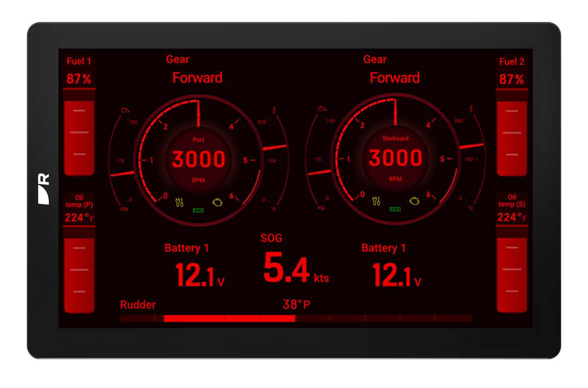Tap the Oil temp (P) 224°F value
Viewport: 588px width, 388px height.
pyautogui.click(x=79, y=218)
